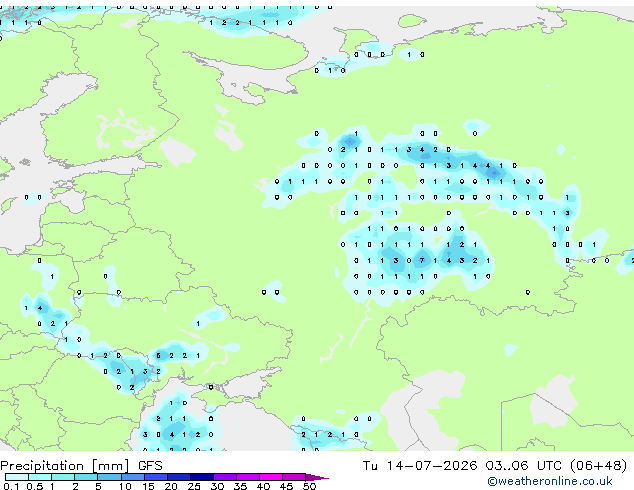Click the 03..06 UTC time text

coord(524,466)
